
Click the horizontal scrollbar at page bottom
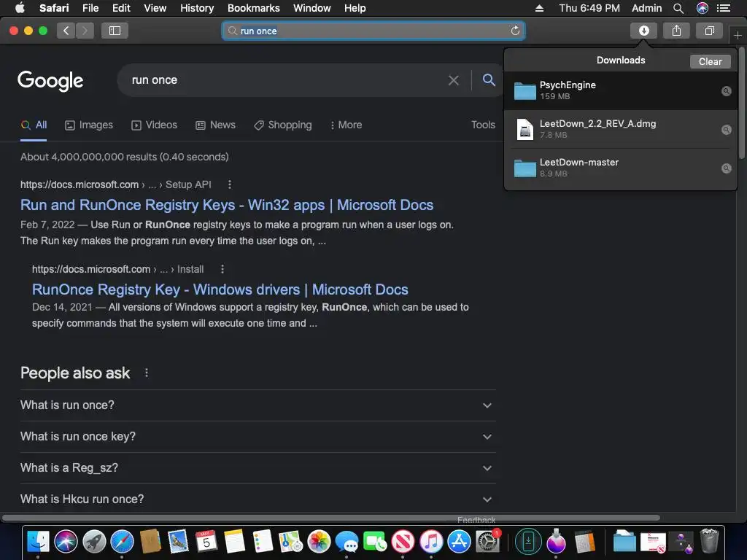coord(331,518)
